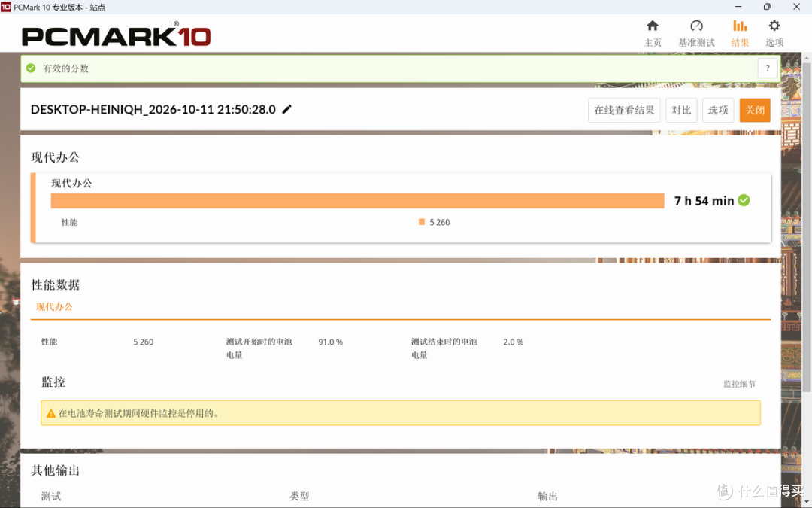Viewport: 812px width, 508px height.
Task: Click the warning triangle in monitoring notice
Action: pos(51,414)
